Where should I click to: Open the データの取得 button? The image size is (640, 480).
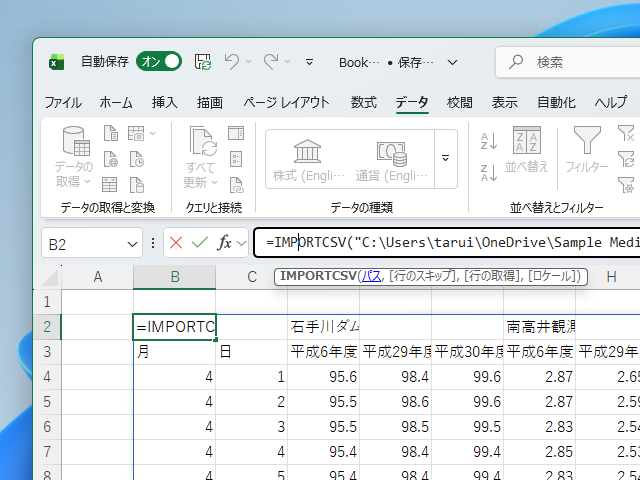click(74, 157)
